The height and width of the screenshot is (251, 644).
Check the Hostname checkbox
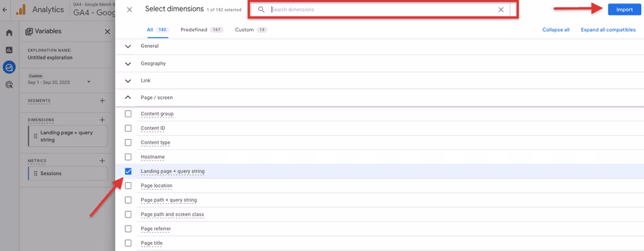128,157
